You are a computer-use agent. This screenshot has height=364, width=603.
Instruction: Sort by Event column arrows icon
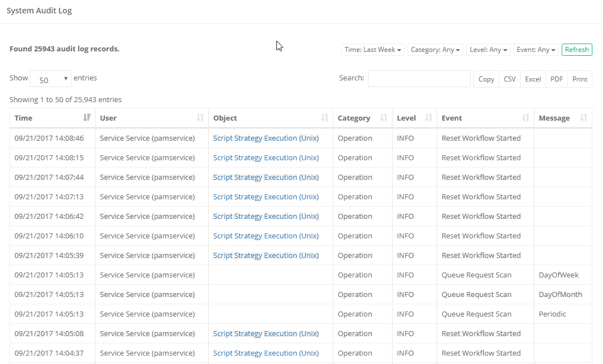click(525, 118)
